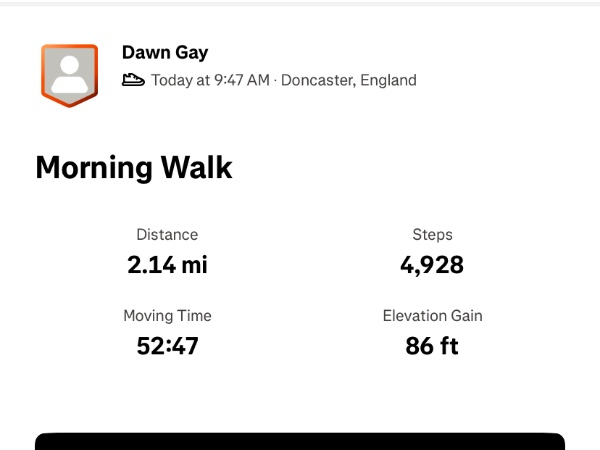Image resolution: width=600 pixels, height=450 pixels.
Task: Select the 86 ft elevation value
Action: click(x=432, y=346)
